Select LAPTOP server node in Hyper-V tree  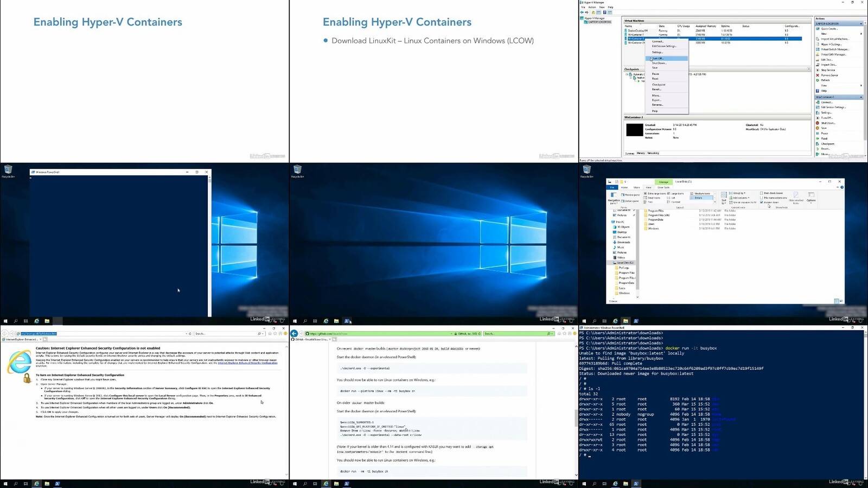pyautogui.click(x=598, y=22)
